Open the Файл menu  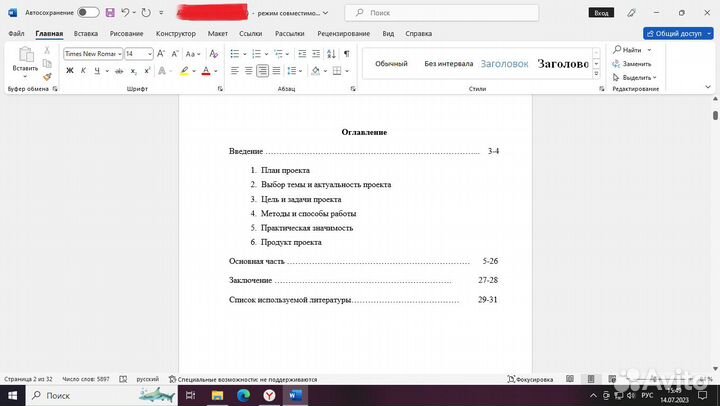(16, 34)
